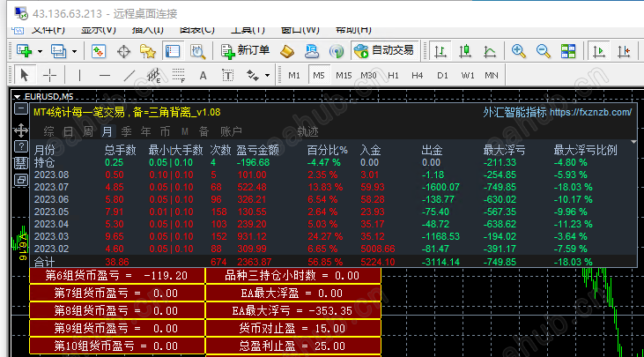Draw a vertical line tool
The height and width of the screenshot is (357, 644).
click(x=79, y=75)
